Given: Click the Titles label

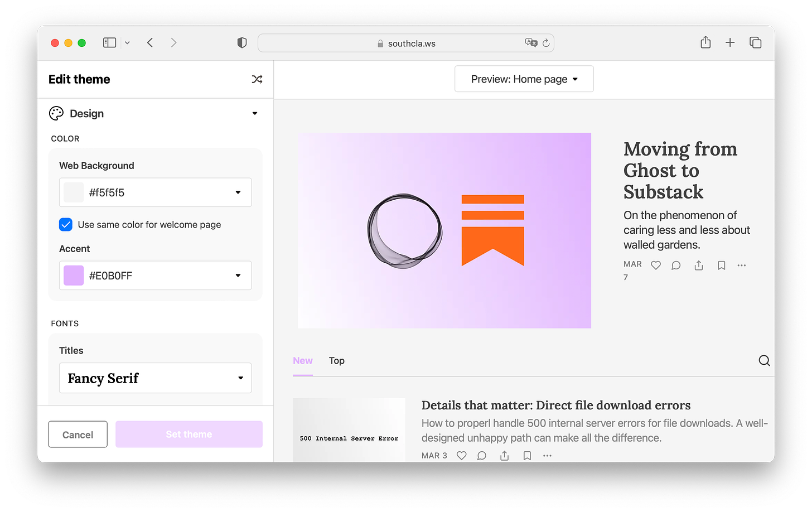Looking at the screenshot, I should (71, 351).
